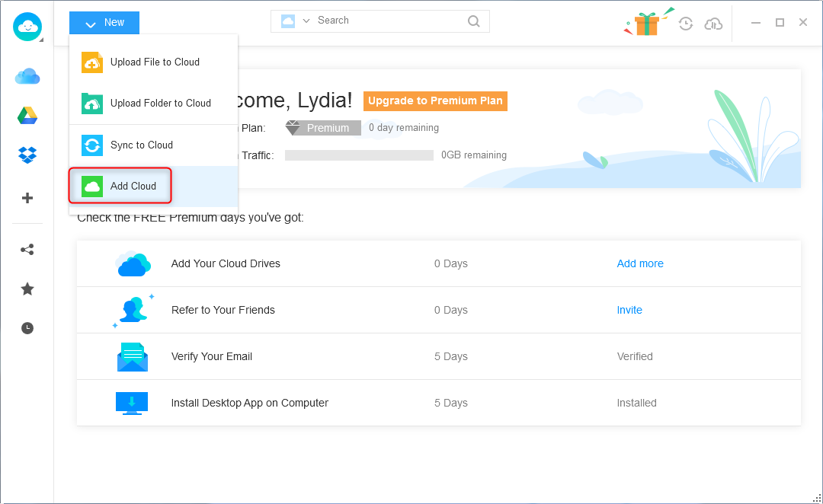Viewport: 823px width, 504px height.
Task: Click the Installed status text
Action: [636, 404]
